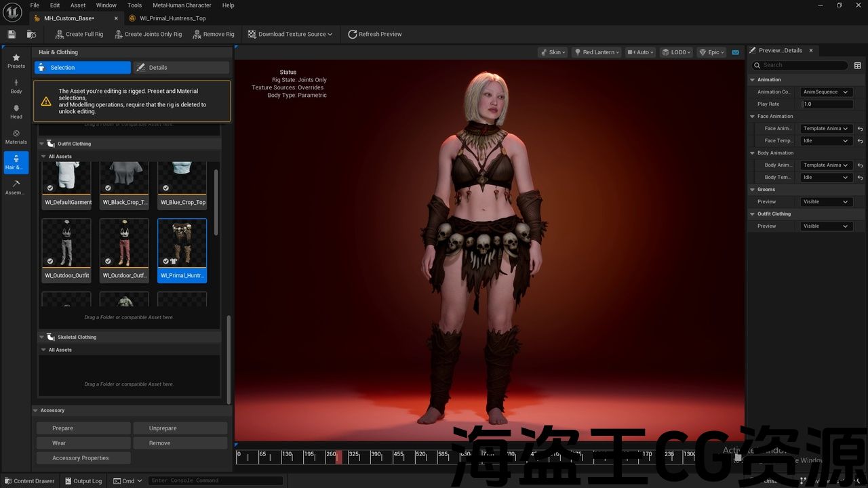Click the Remove Rig button
This screenshot has width=868, height=488.
pyautogui.click(x=214, y=34)
